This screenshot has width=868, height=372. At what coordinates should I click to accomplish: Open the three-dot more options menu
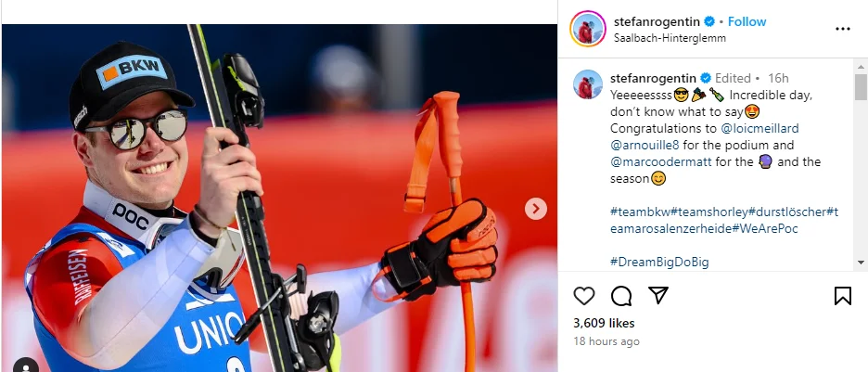click(x=843, y=29)
